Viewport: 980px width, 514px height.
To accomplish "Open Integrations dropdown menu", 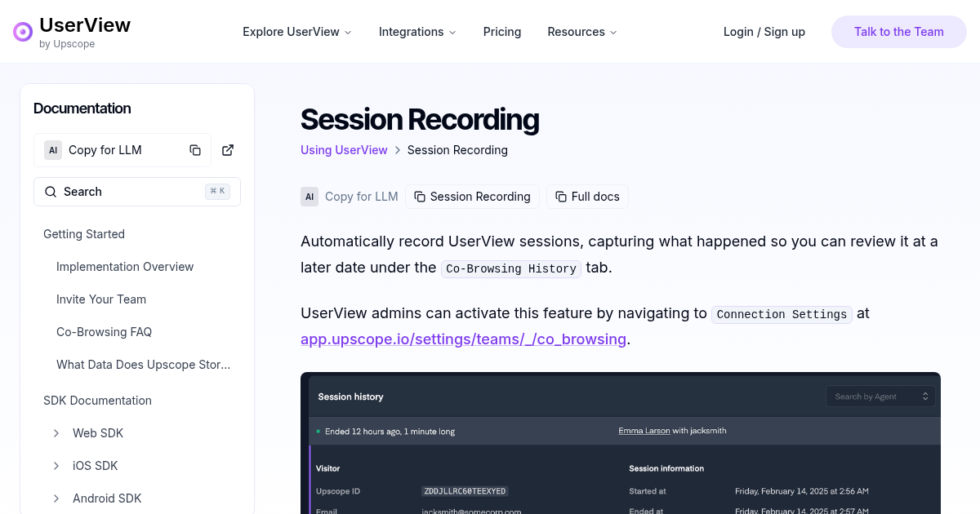I will pos(417,32).
